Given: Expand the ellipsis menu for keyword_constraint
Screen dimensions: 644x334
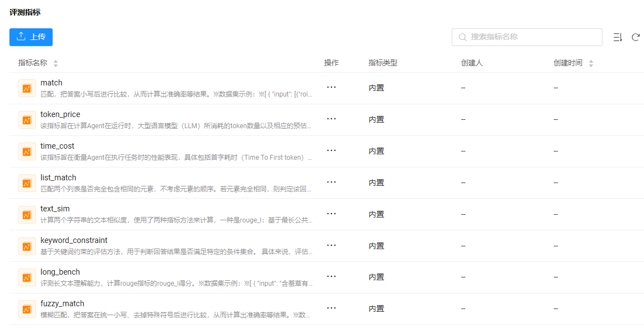Looking at the screenshot, I should 331,245.
